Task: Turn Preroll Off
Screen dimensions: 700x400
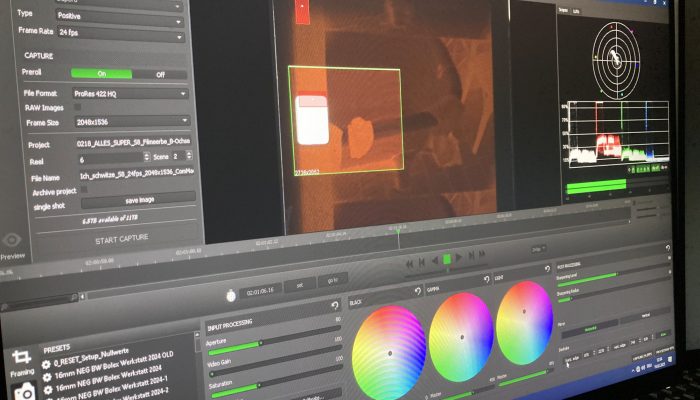Action: [159, 73]
